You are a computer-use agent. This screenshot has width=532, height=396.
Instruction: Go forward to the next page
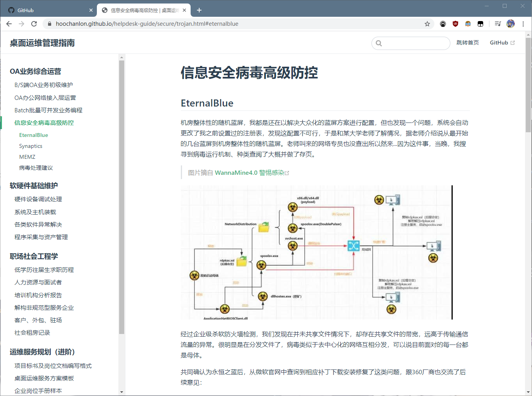[x=21, y=24]
